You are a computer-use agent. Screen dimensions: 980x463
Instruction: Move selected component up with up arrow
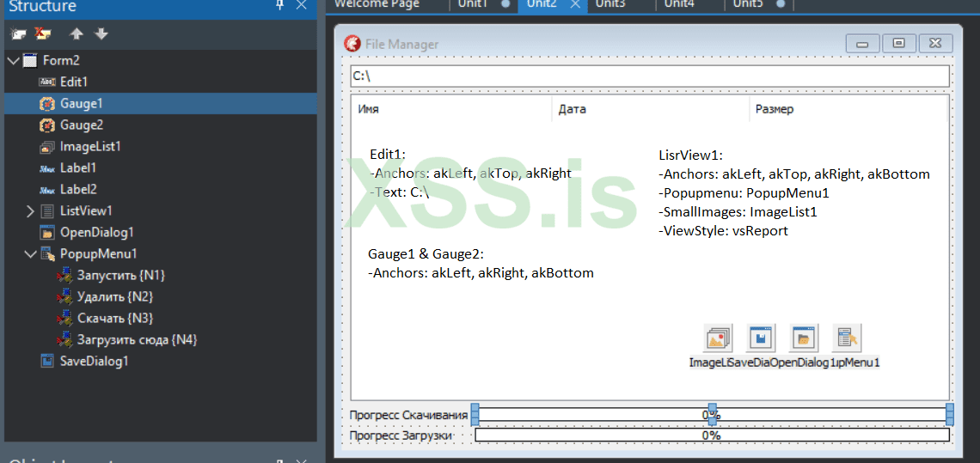pyautogui.click(x=77, y=34)
